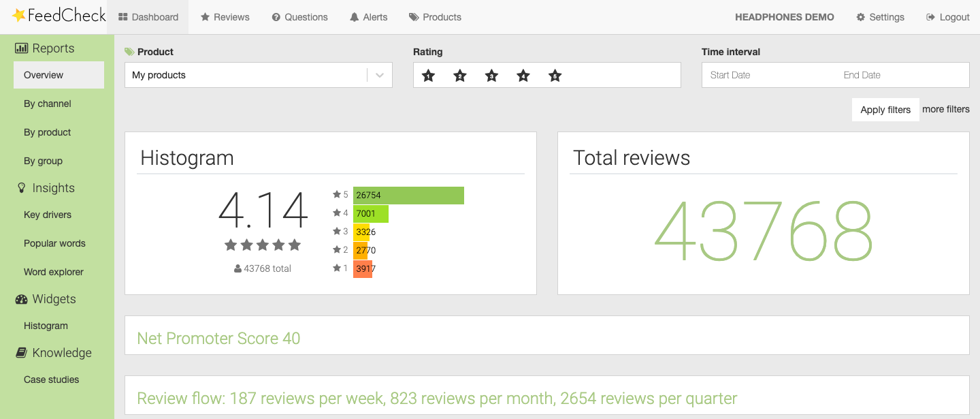Toggle the 3-star rating filter
Image resolution: width=980 pixels, height=419 pixels.
(491, 76)
